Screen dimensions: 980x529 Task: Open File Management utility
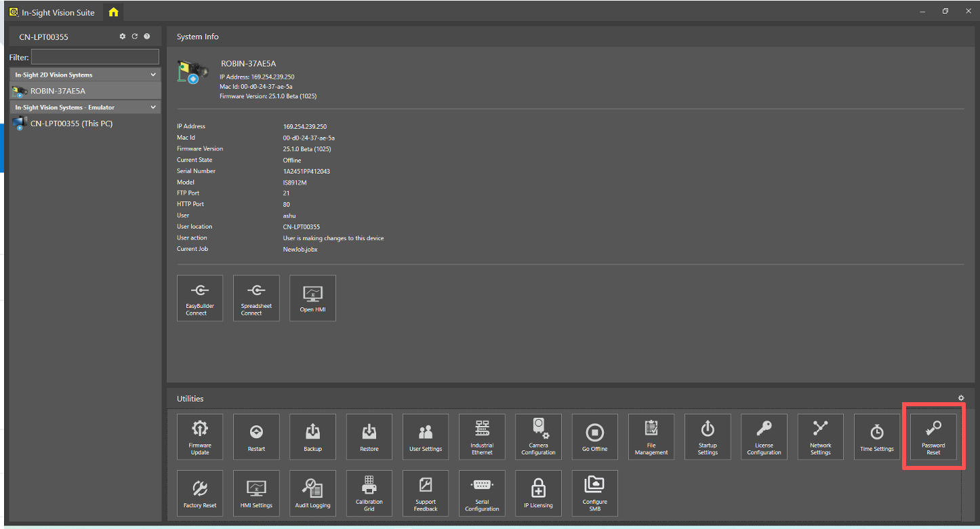[x=651, y=437]
